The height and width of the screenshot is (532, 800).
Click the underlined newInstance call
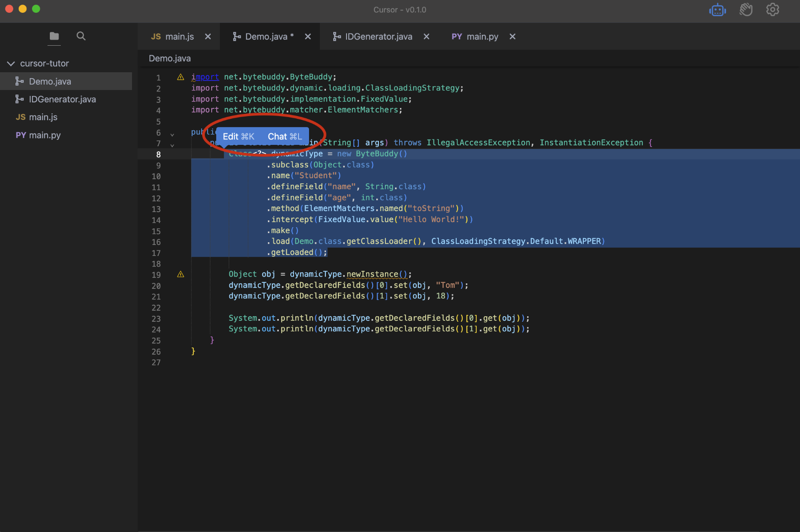coord(372,274)
